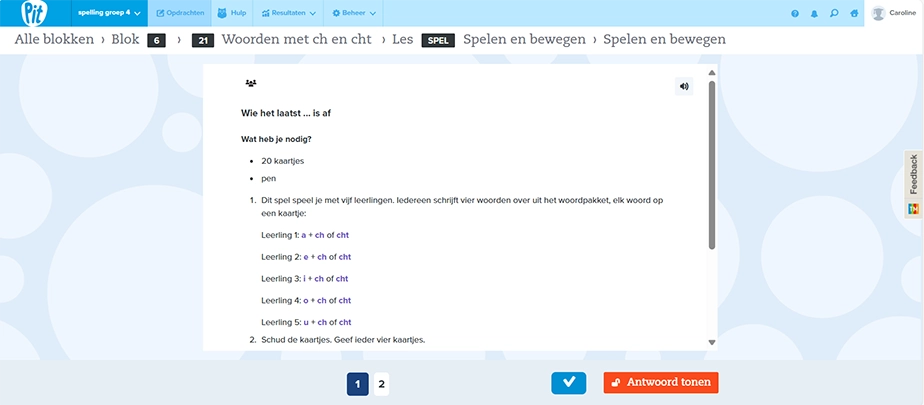Click the blue checkmark button
This screenshot has height=405, width=924.
tap(569, 383)
